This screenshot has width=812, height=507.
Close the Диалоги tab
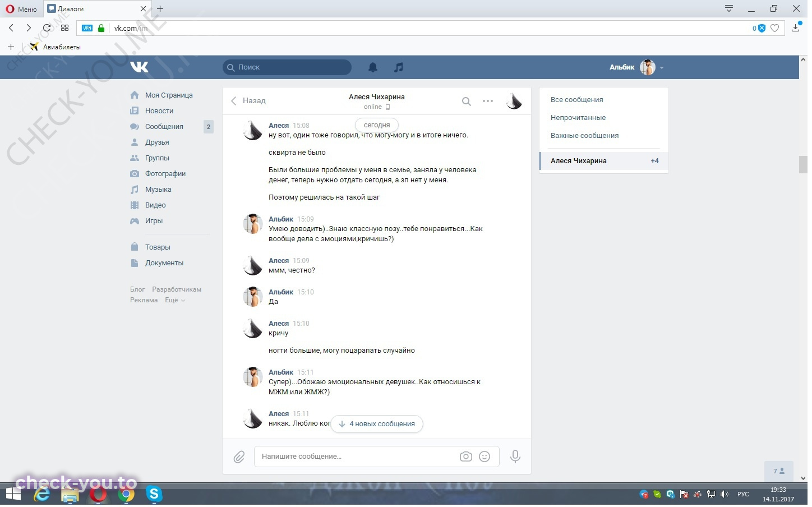click(x=144, y=9)
